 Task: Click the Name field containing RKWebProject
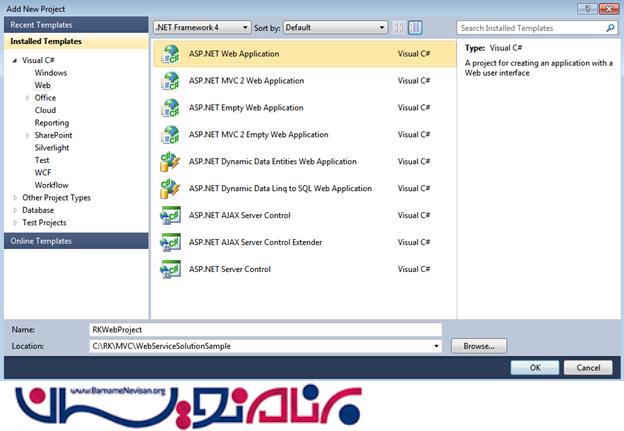(265, 330)
